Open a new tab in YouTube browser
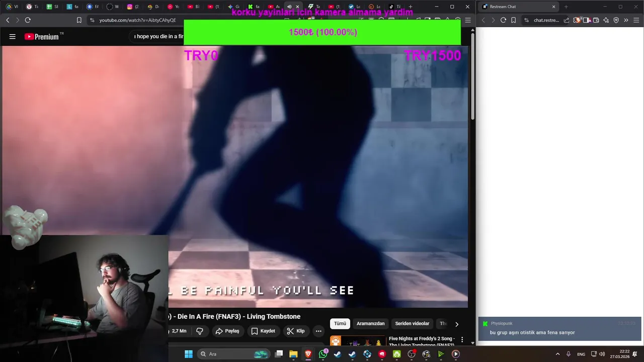Screen dimensions: 644x362 [411, 7]
